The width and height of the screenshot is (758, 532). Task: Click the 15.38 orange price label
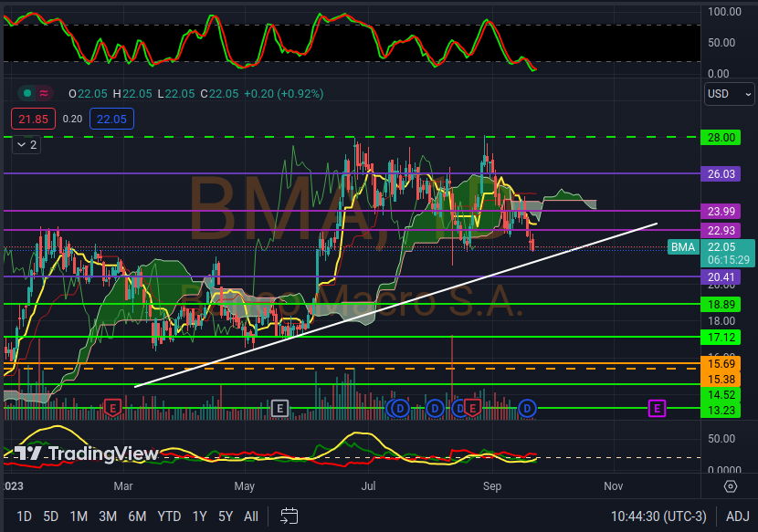(x=721, y=380)
